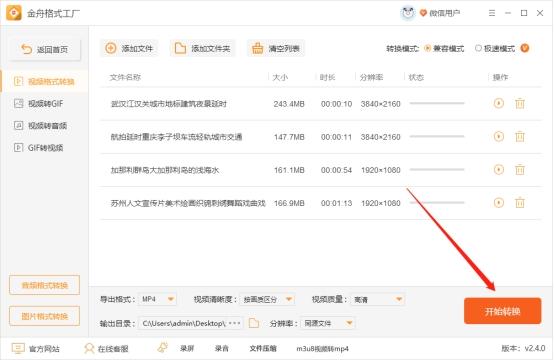Select 兼容模式 conversion mode

(444, 48)
